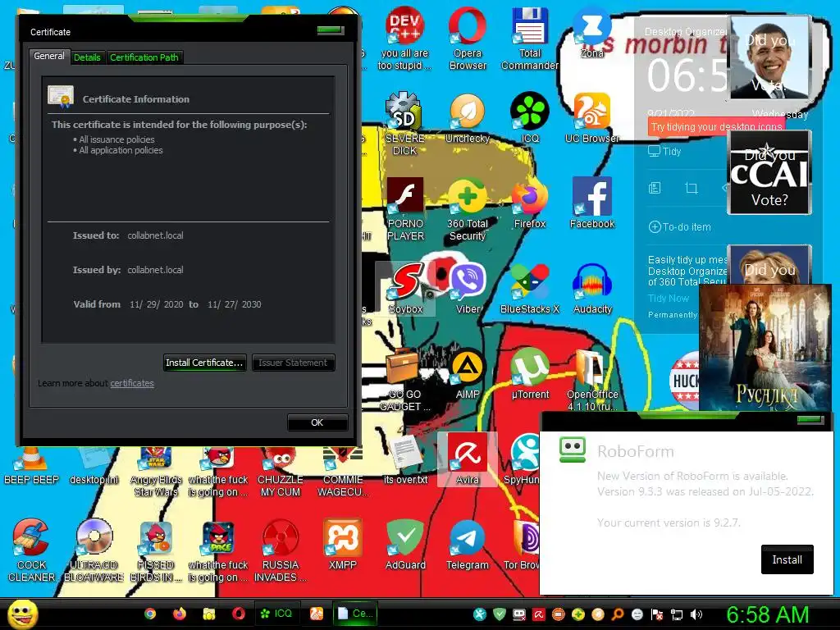This screenshot has height=630, width=840.
Task: Open the Telegram desktop shortcut
Action: (468, 545)
